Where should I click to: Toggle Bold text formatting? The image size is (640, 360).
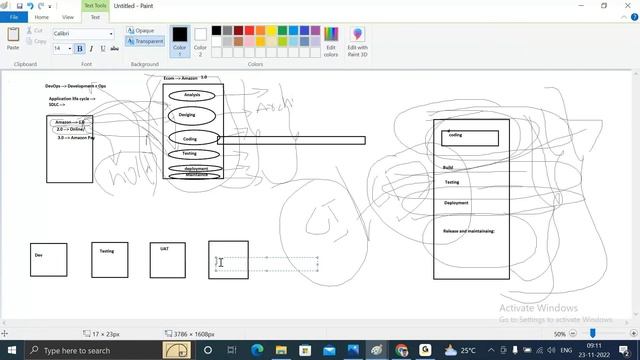80,49
